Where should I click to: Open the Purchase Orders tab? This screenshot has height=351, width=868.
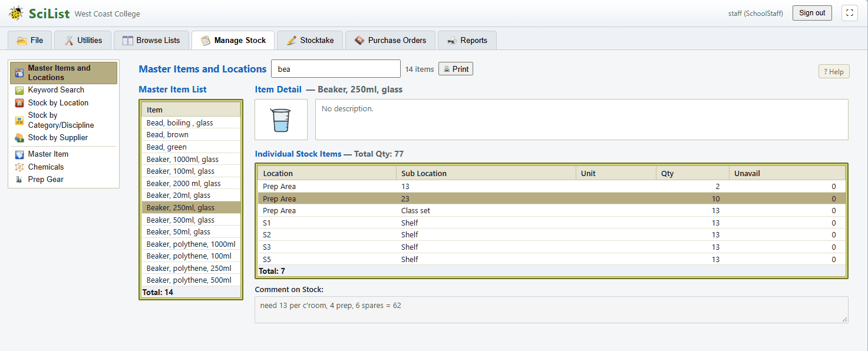coord(390,41)
